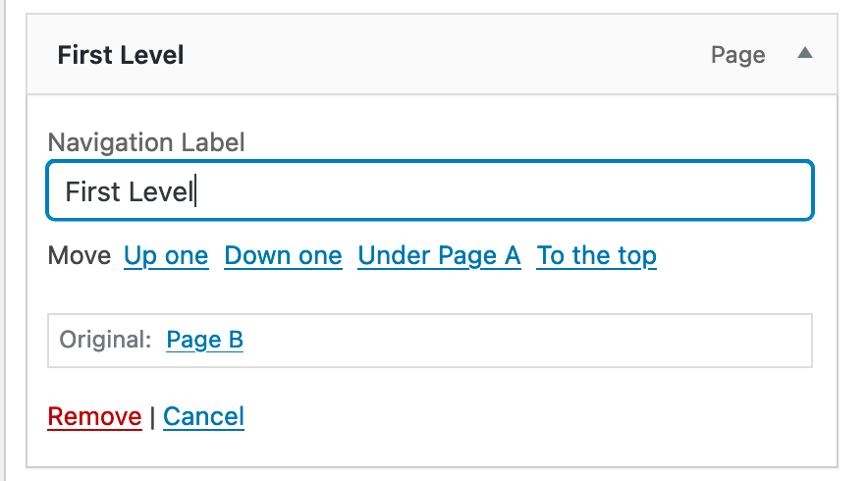This screenshot has height=481, width=868.
Task: Click the Page item type label
Action: coord(737,55)
